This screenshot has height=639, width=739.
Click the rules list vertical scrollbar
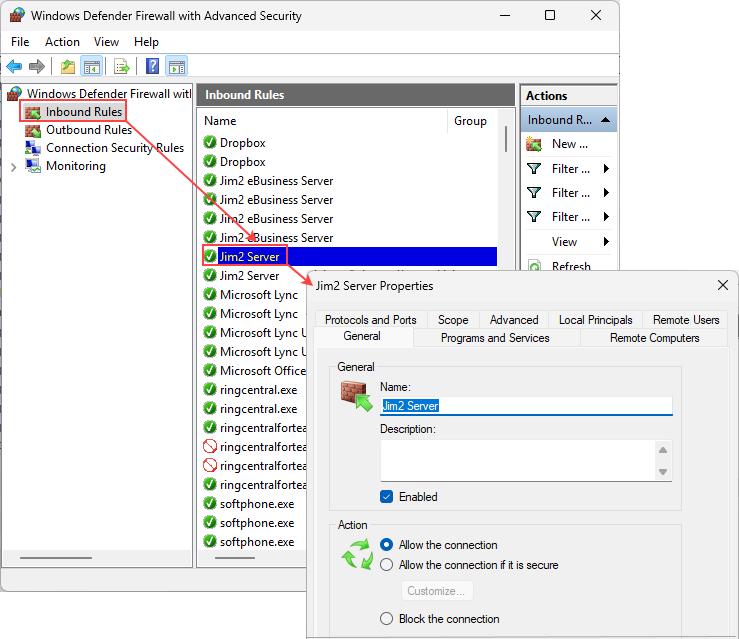coord(506,139)
